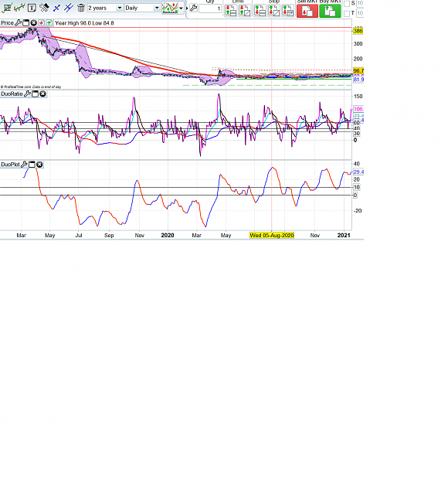
Task: Open DuoRatio indicator settings wrench
Action: pos(27,94)
